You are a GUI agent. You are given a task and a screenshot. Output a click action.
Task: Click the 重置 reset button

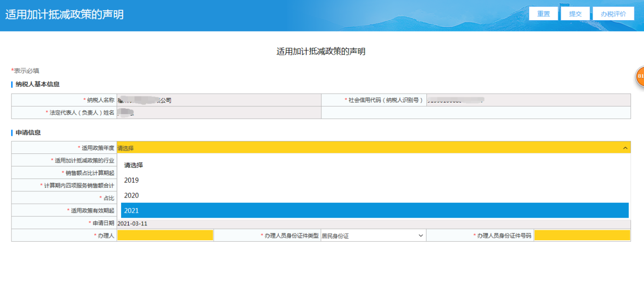(x=543, y=14)
